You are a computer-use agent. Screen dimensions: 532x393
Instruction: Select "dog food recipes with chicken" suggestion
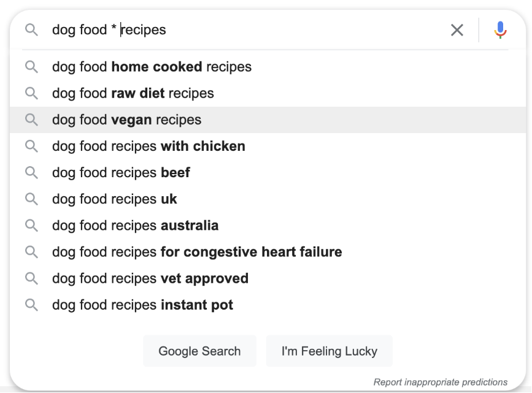pos(148,147)
